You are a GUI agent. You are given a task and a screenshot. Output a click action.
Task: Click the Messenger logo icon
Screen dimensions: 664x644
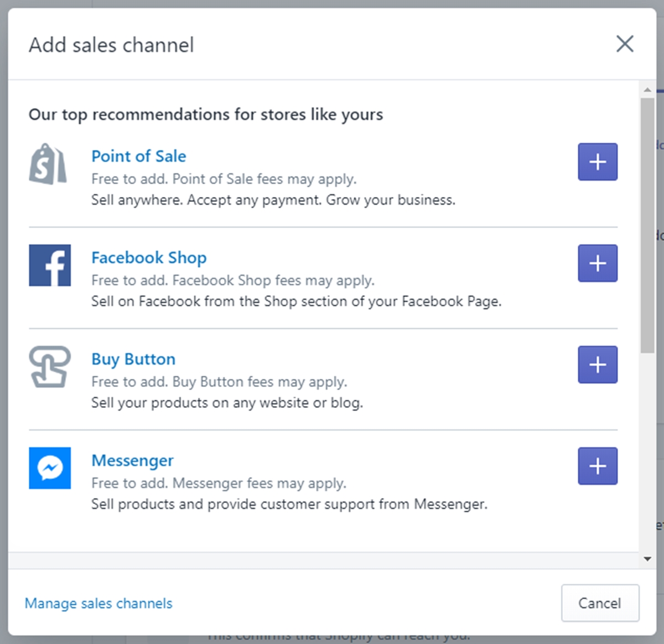point(50,468)
